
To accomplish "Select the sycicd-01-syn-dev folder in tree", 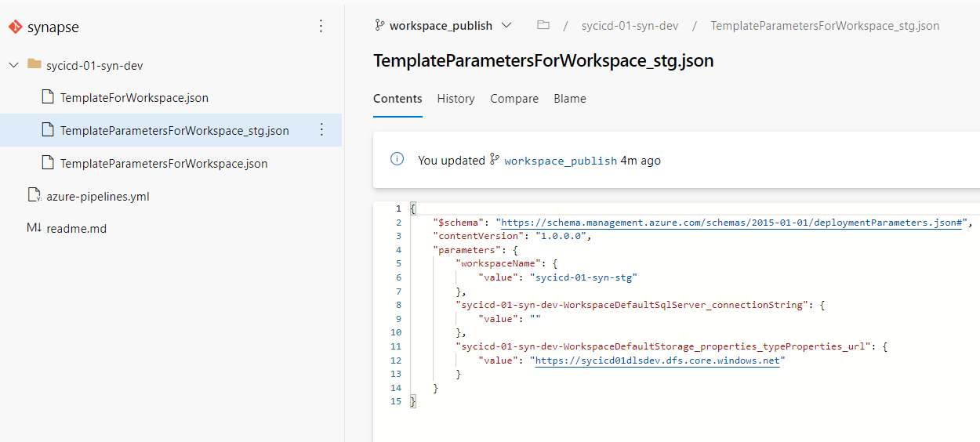I will coord(94,66).
